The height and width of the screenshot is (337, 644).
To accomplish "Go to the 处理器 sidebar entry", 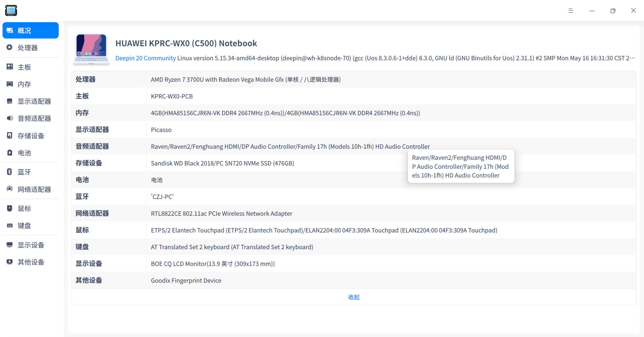I will pos(31,48).
